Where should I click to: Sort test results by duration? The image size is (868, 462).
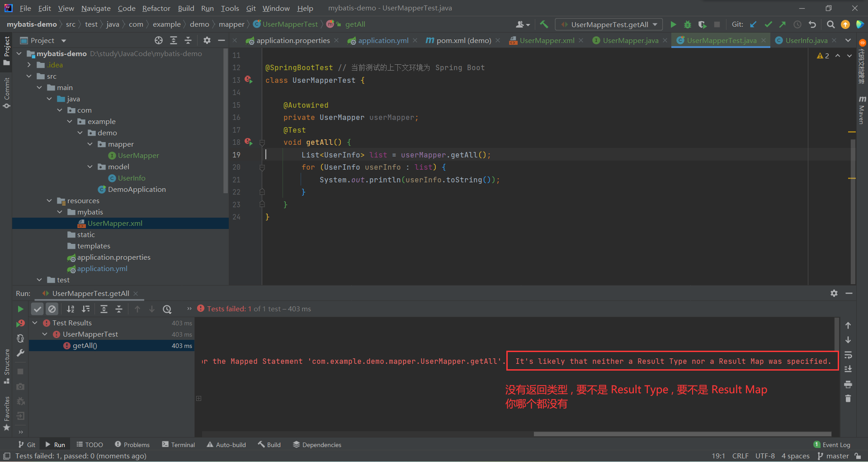tap(85, 309)
